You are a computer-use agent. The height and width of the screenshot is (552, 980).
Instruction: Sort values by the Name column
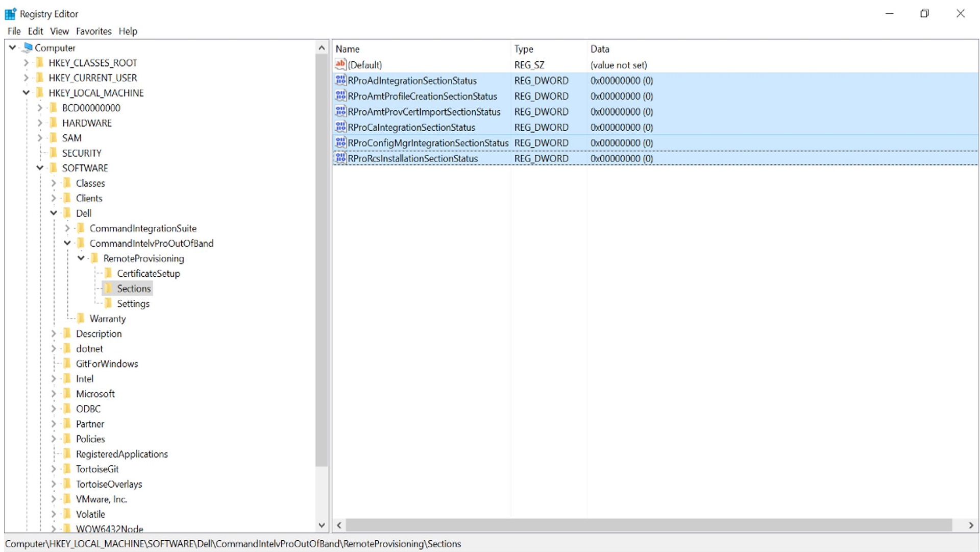click(x=348, y=49)
